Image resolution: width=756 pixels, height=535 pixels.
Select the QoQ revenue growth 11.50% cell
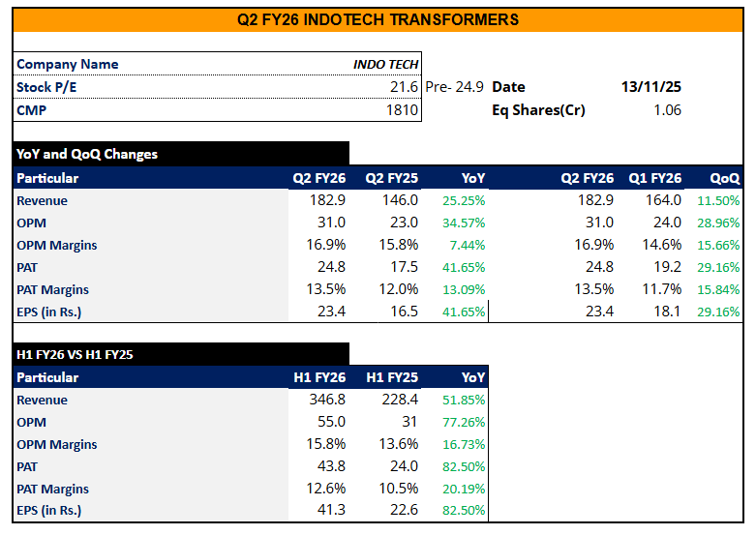coord(718,201)
